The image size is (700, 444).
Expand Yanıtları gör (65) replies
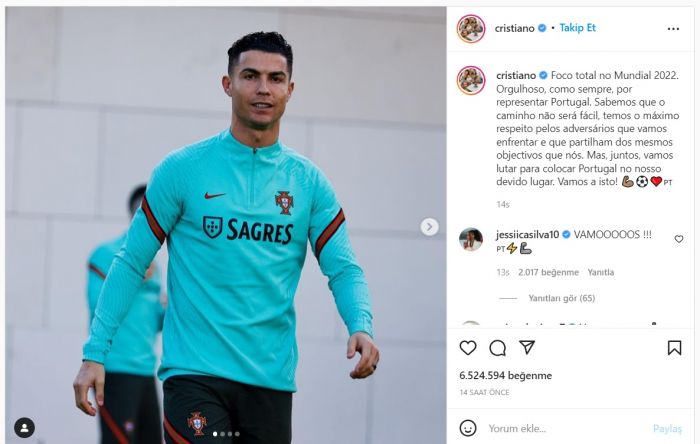pos(562,298)
